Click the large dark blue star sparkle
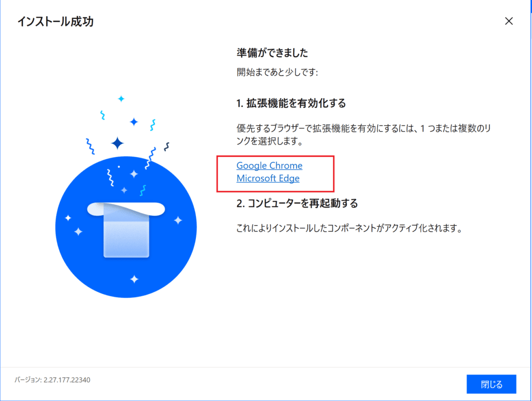This screenshot has height=401, width=532. click(117, 143)
